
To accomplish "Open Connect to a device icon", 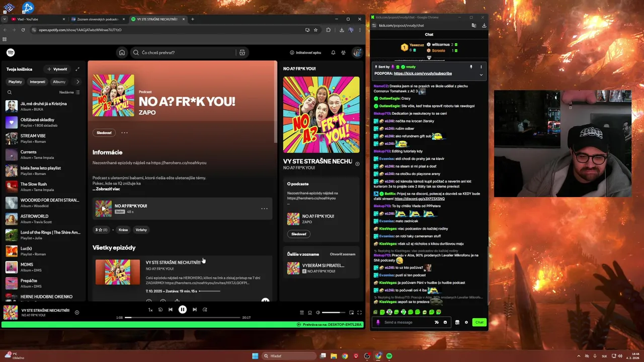I will pos(310,312).
